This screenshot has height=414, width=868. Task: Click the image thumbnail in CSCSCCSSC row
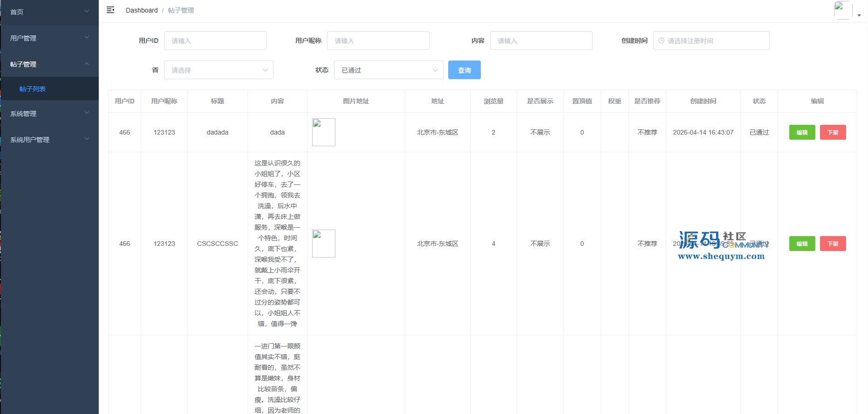pyautogui.click(x=323, y=244)
